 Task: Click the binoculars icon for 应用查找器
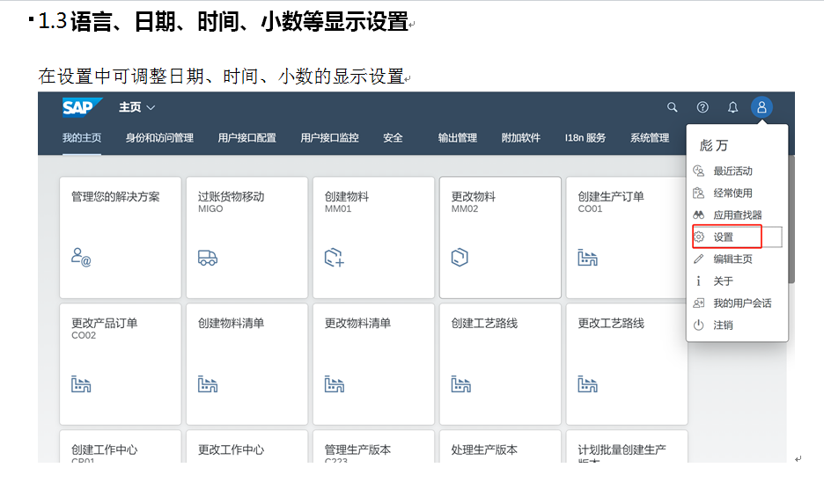[699, 215]
